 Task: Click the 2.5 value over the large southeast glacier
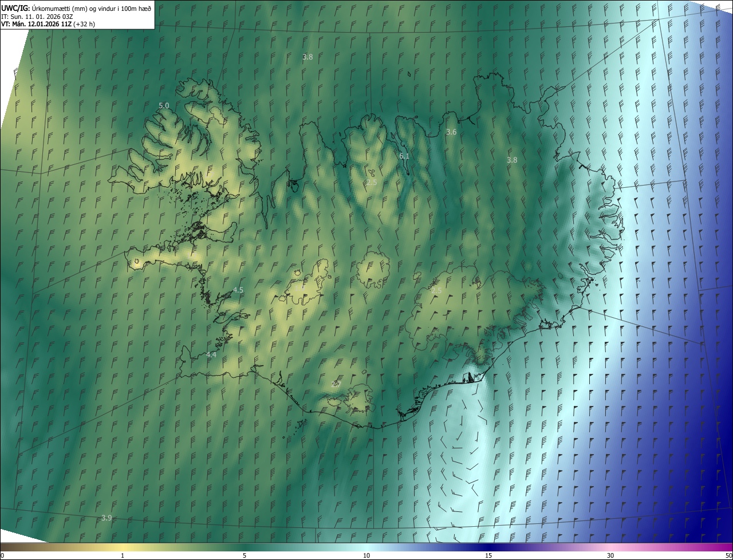436,290
